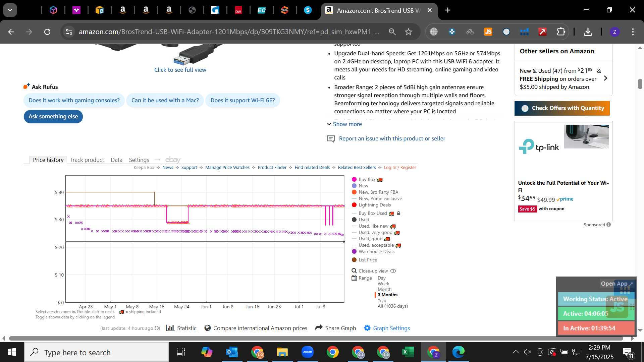Select All (1036 days) range option
The height and width of the screenshot is (362, 644).
[x=393, y=306]
